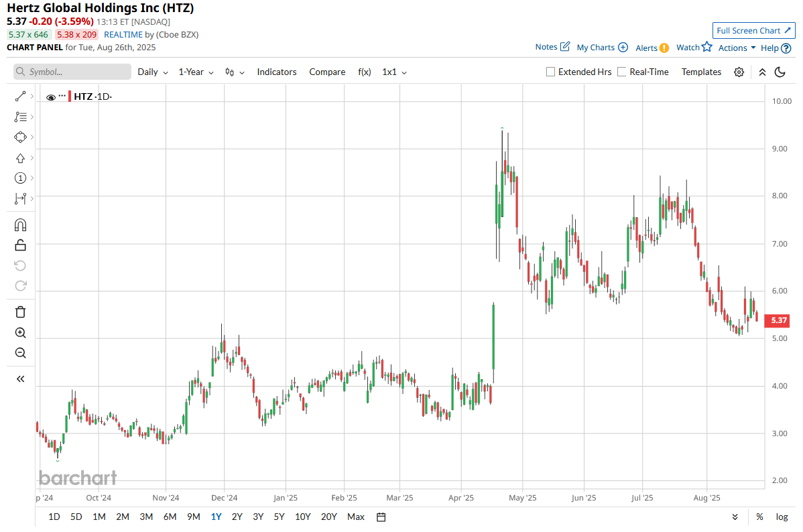The width and height of the screenshot is (803, 532).
Task: Select the 3M time range
Action: pos(147,517)
